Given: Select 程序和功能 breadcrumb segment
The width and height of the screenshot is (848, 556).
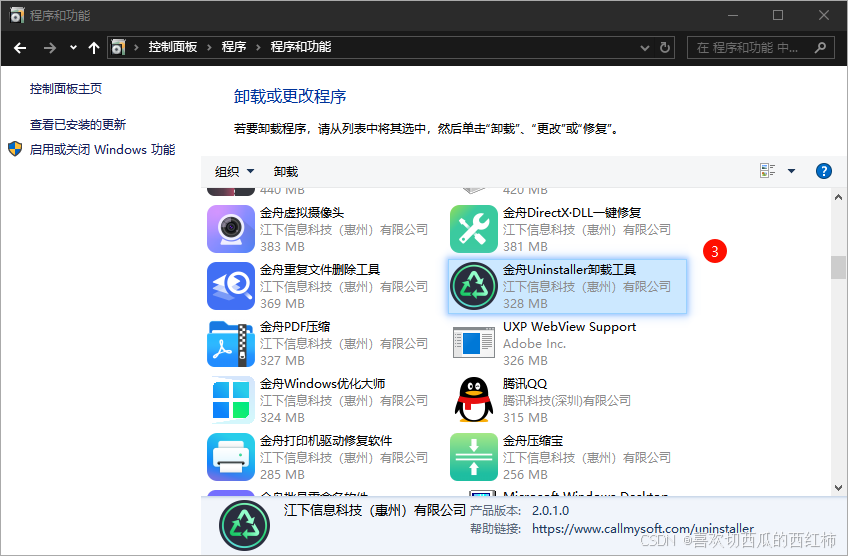Looking at the screenshot, I should click(301, 47).
